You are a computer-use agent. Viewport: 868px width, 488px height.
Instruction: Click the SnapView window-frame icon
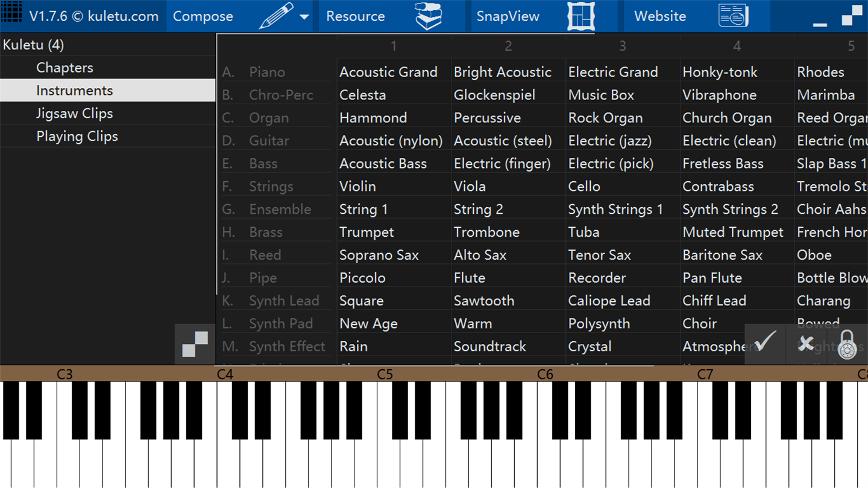(x=581, y=16)
